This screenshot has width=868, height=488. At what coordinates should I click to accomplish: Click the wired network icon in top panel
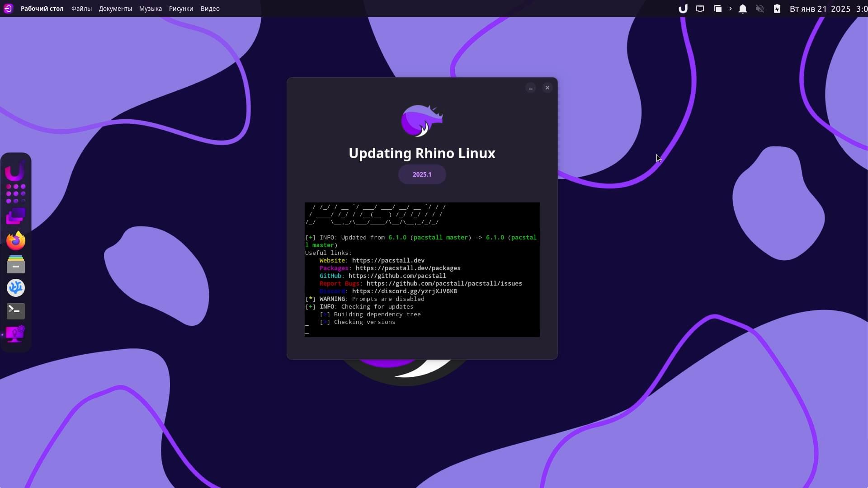[700, 9]
